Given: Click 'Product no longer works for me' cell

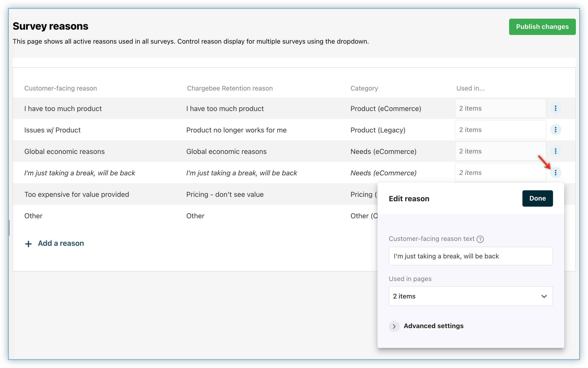Looking at the screenshot, I should click(x=236, y=130).
